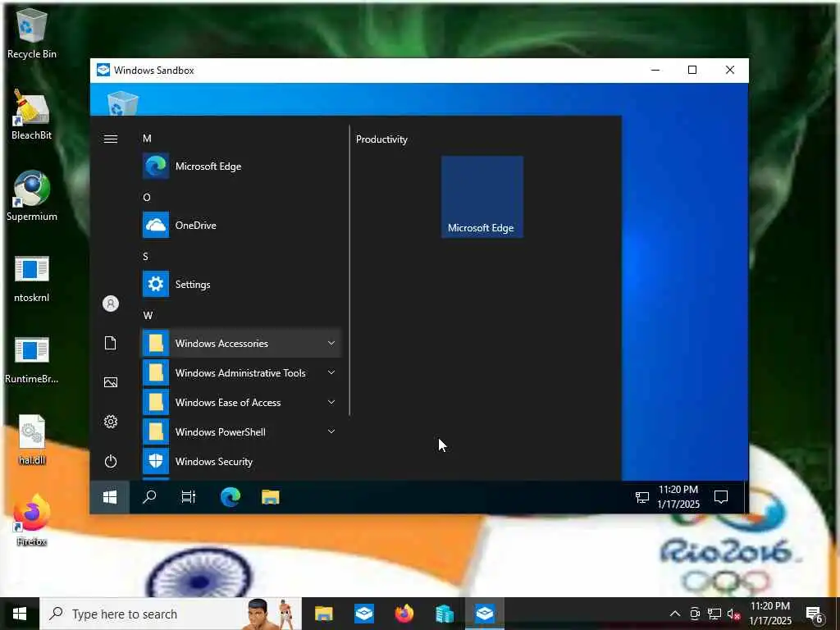This screenshot has height=630, width=840.
Task: Expand the Windows PowerShell folder chevron
Action: click(x=331, y=431)
